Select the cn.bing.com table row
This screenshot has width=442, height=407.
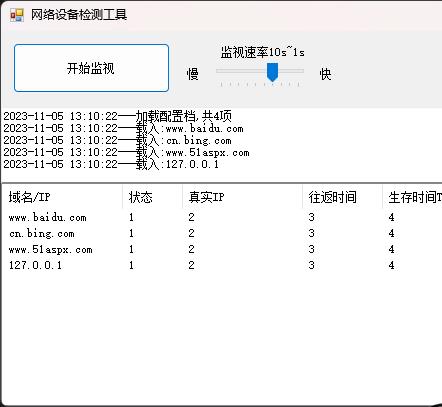point(222,233)
